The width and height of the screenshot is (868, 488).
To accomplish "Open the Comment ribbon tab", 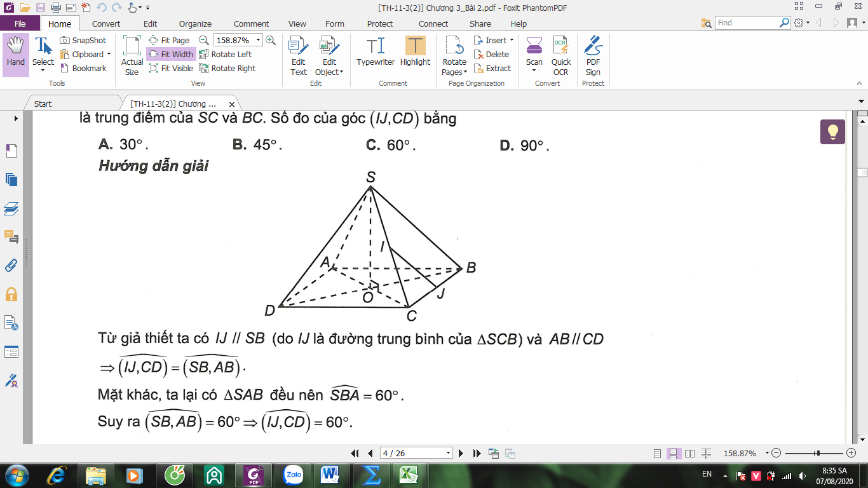I will click(x=251, y=24).
